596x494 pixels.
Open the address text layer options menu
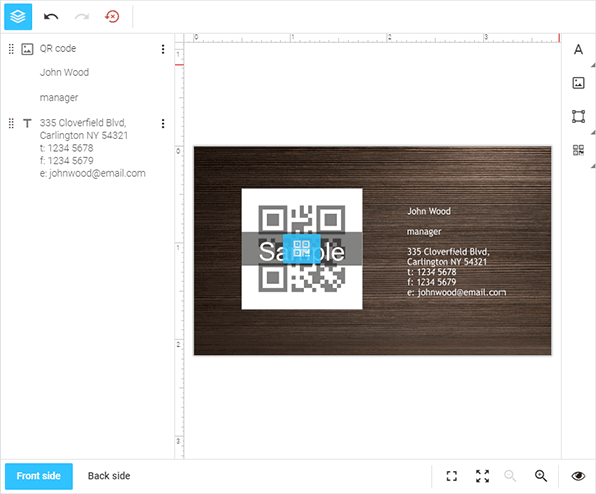(163, 123)
